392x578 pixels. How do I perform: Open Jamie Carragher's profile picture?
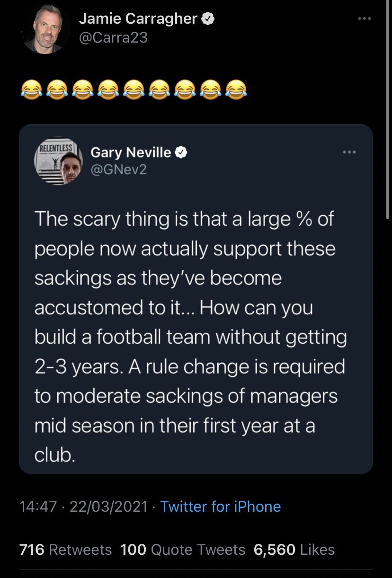[46, 30]
